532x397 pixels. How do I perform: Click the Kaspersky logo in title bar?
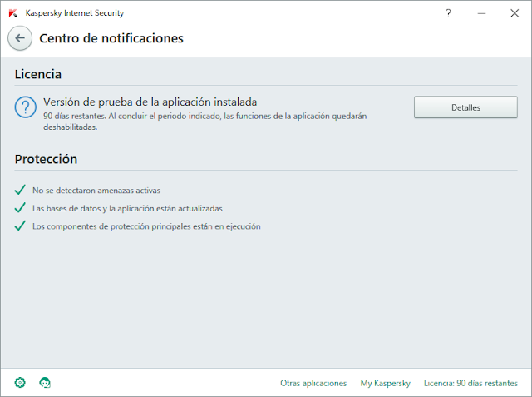coord(13,13)
